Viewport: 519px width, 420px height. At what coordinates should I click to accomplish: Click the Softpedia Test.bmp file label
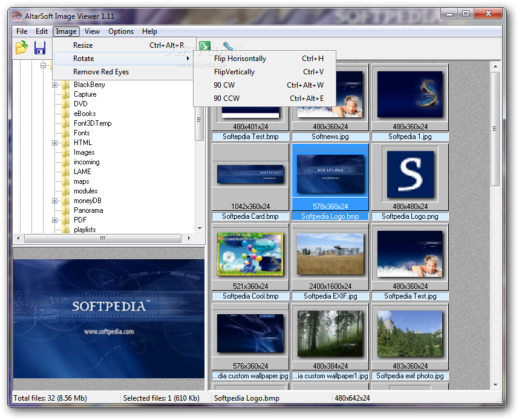[250, 137]
